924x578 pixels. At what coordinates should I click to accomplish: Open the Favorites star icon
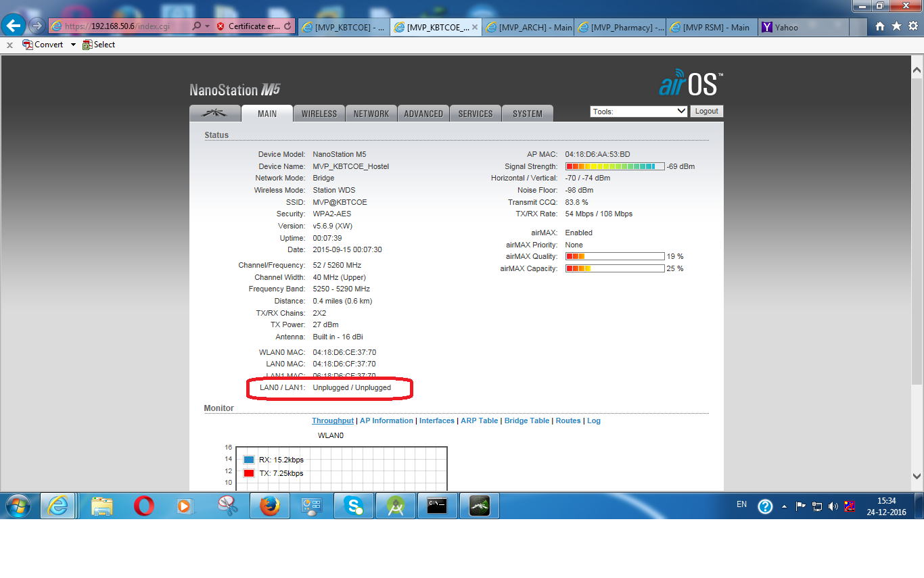pos(896,26)
